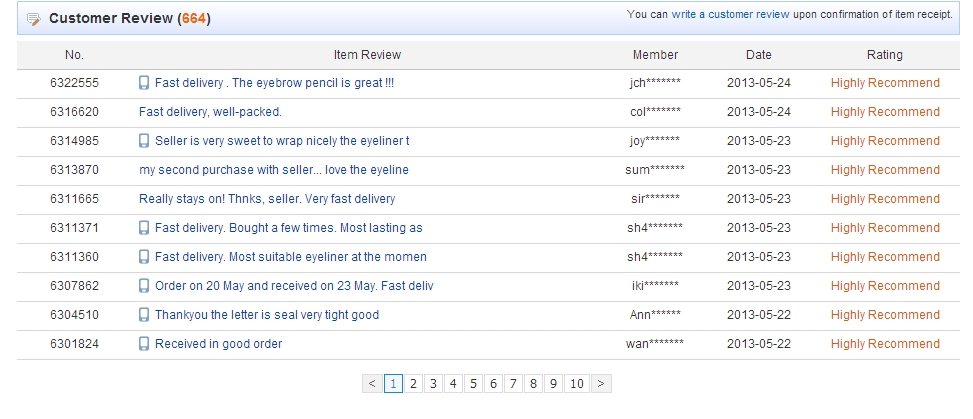Select review page 5
Viewport: 973px width, 419px height.
(x=473, y=384)
